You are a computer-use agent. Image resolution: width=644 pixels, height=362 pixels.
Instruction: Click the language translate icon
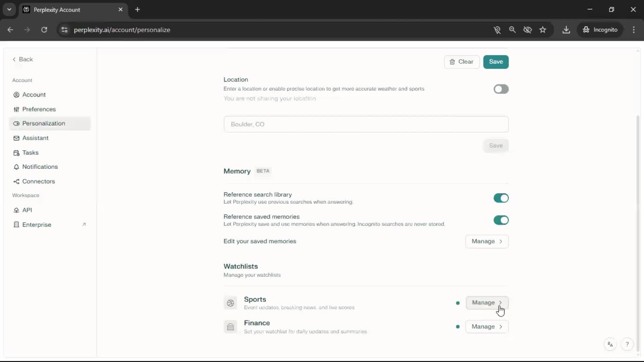click(x=610, y=344)
